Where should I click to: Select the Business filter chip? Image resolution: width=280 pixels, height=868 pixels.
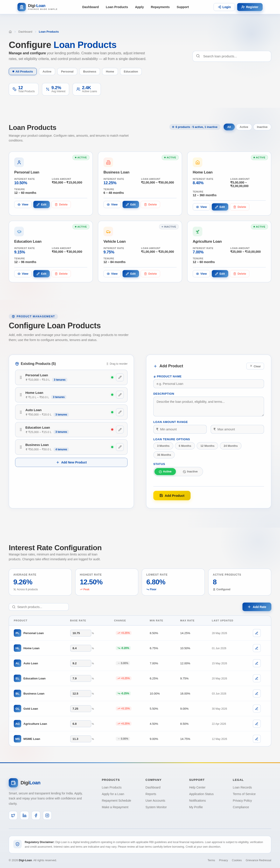[x=89, y=71]
